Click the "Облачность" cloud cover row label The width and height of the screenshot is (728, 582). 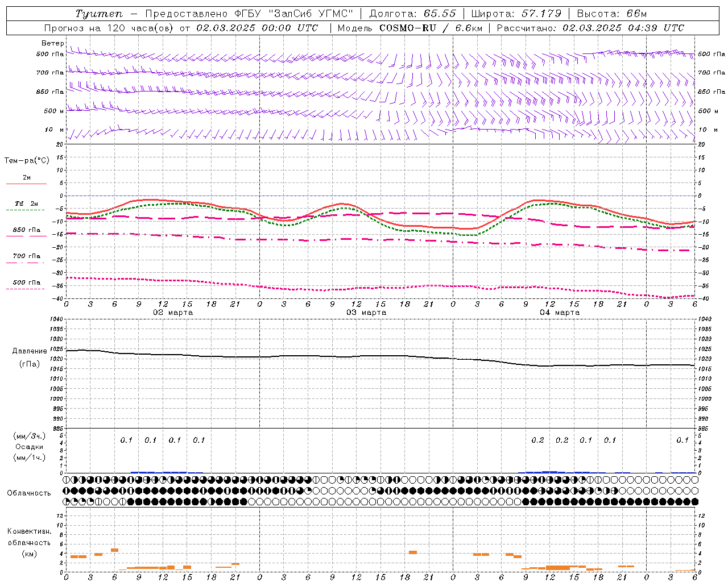pos(29,493)
